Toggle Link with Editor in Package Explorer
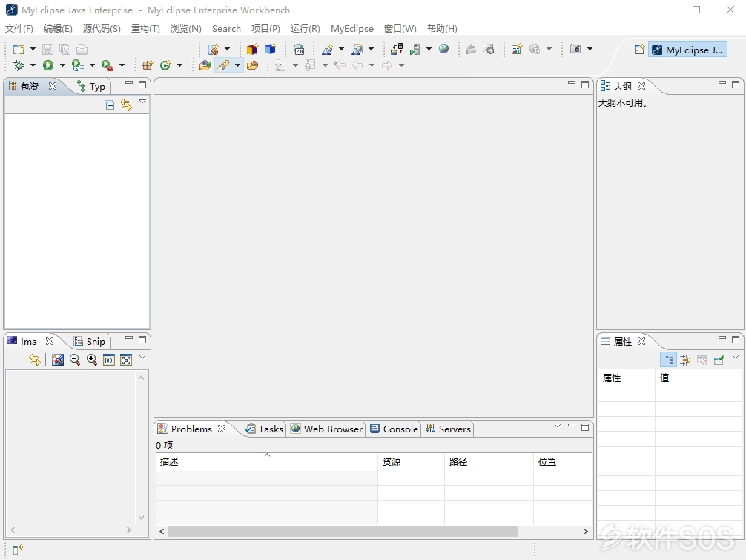Screen dimensions: 746x560 tap(126, 105)
